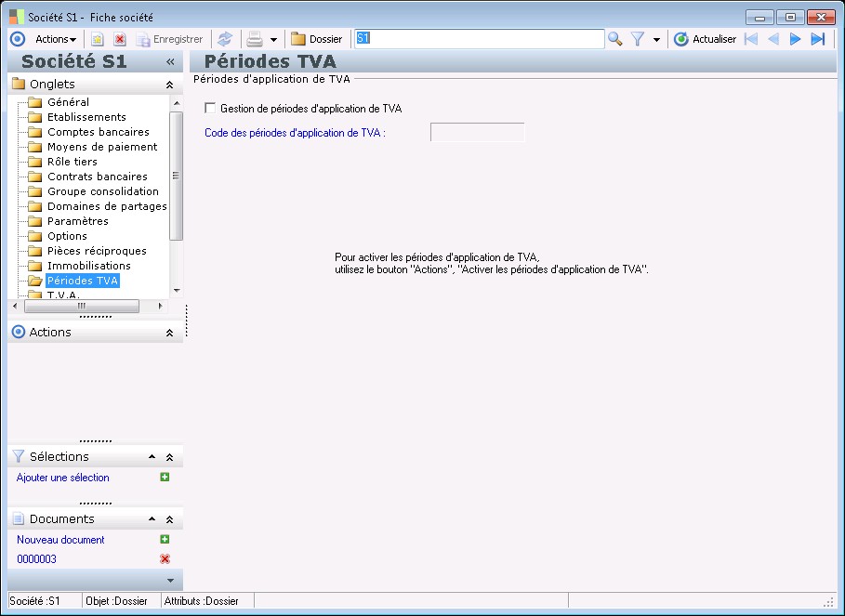This screenshot has height=616, width=845.
Task: Open Domaines de partages item
Action: coord(107,206)
